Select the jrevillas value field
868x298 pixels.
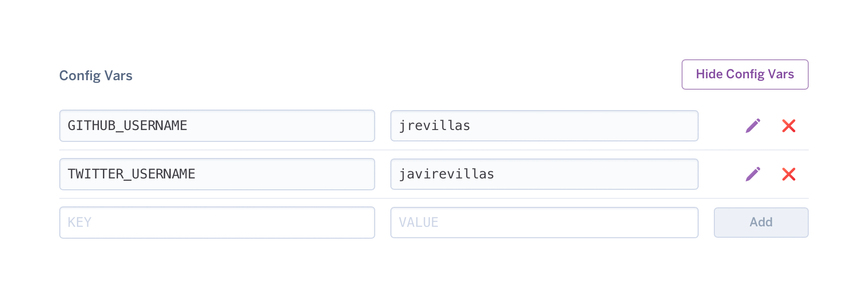point(544,126)
